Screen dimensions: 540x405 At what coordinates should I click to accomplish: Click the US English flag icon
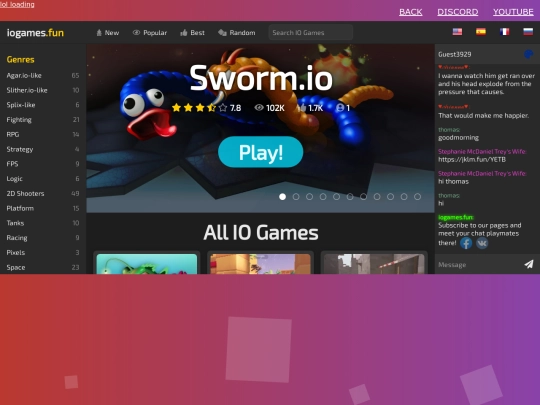tap(457, 32)
